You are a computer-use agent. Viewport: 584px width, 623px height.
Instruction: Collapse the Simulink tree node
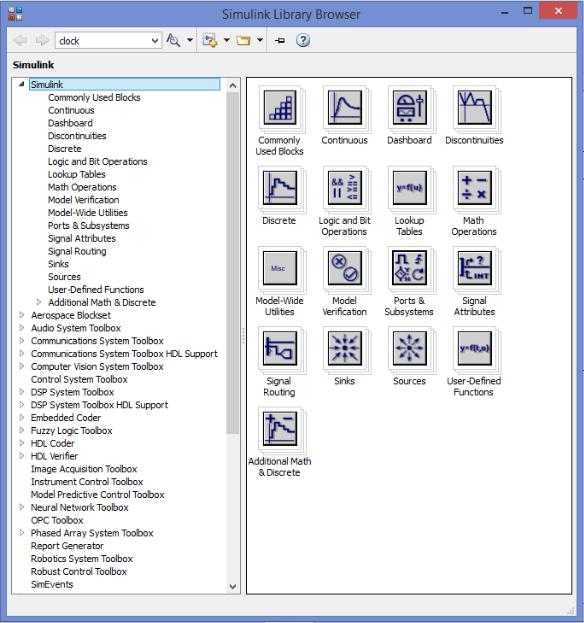click(22, 84)
